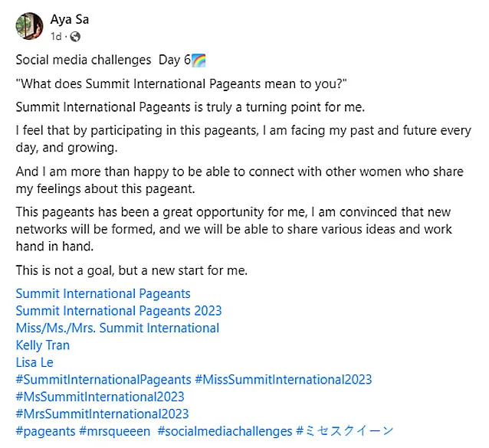Click the rainbow emoji after Day 6
Screen dimensions: 489x448
pos(199,60)
